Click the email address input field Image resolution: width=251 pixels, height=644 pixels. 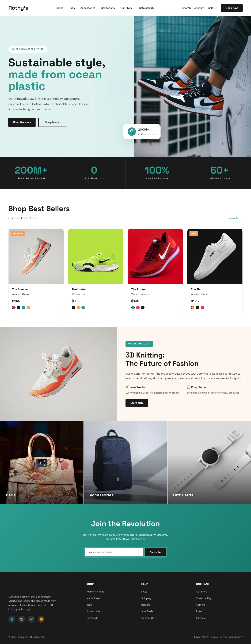click(114, 552)
